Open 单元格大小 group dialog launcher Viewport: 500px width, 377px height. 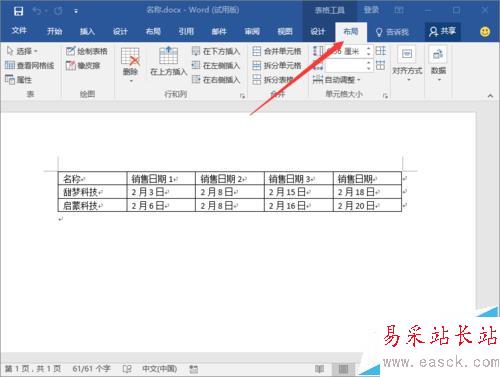(x=385, y=96)
